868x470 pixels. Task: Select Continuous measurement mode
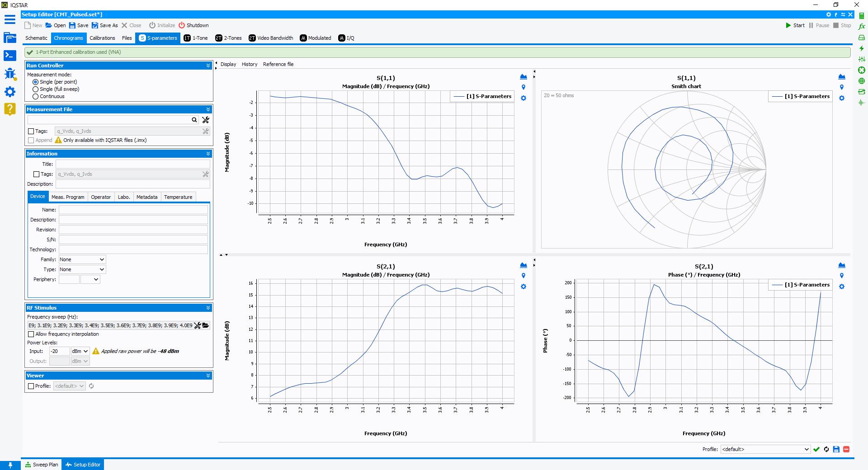tap(35, 96)
